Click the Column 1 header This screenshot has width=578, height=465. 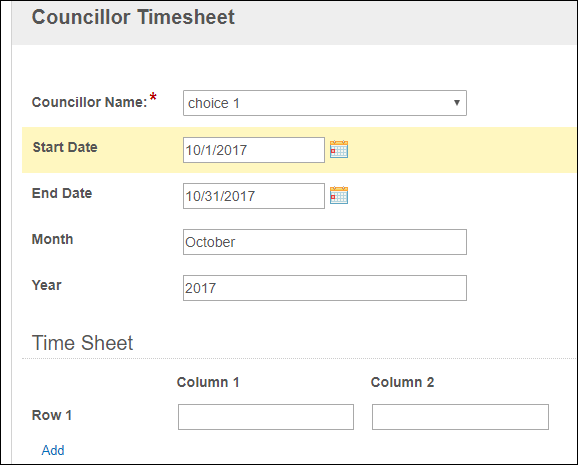208,382
